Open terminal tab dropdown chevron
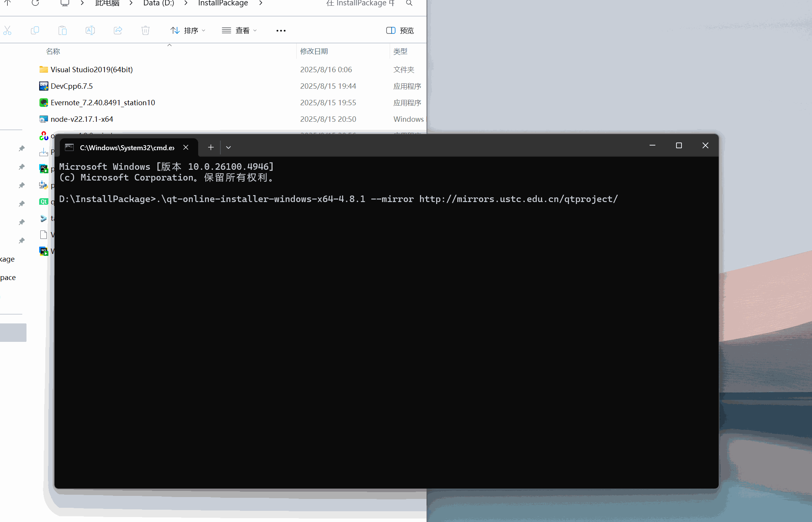 [228, 147]
